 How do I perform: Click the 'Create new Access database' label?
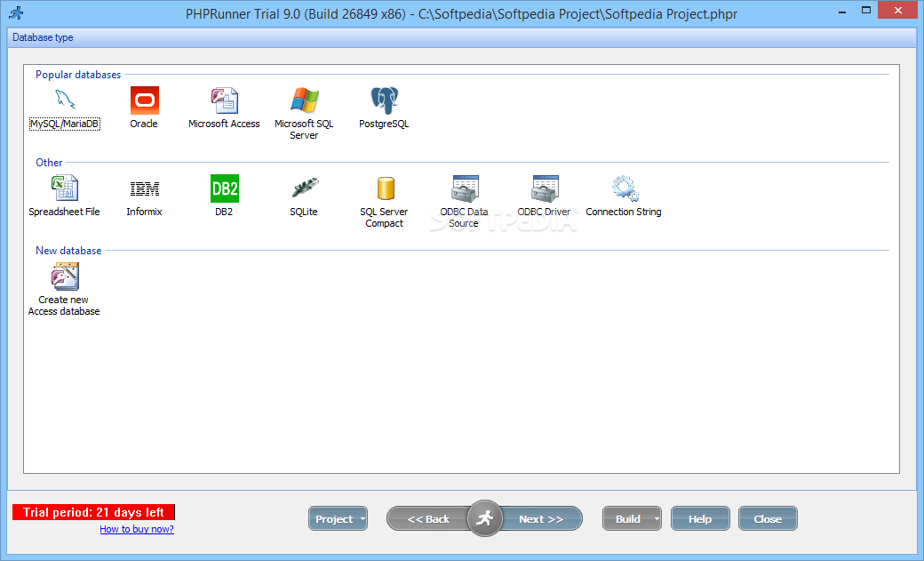point(64,306)
